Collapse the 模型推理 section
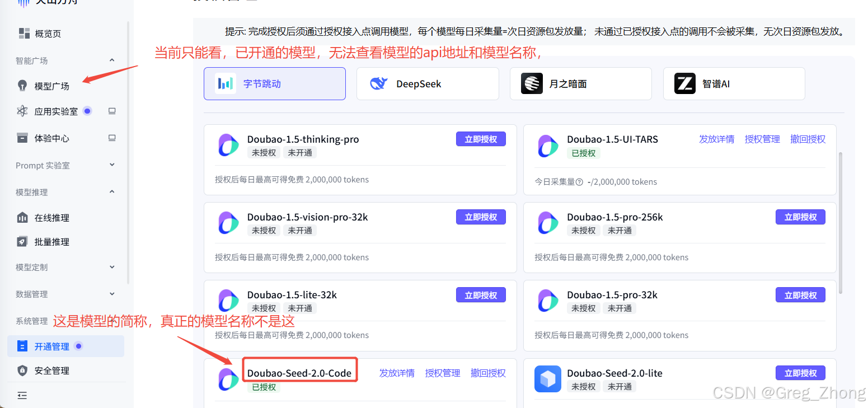Viewport: 868px width, 408px height. point(112,191)
